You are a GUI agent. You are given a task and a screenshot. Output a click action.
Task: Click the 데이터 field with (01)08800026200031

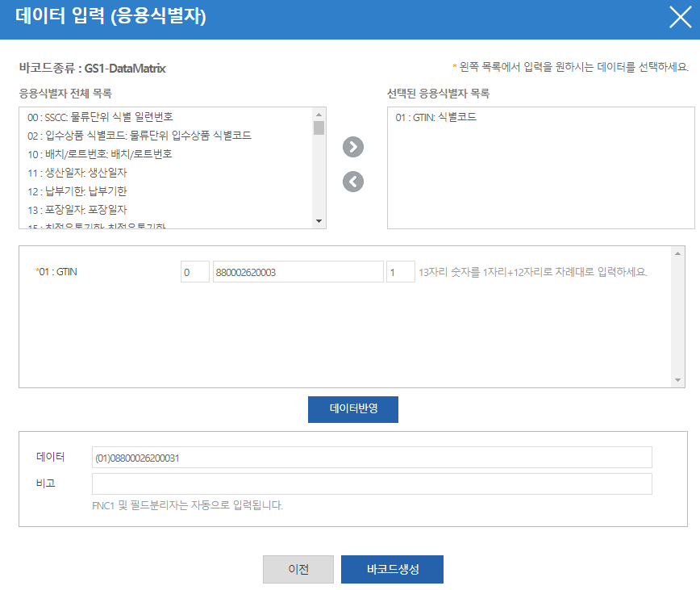coord(372,458)
